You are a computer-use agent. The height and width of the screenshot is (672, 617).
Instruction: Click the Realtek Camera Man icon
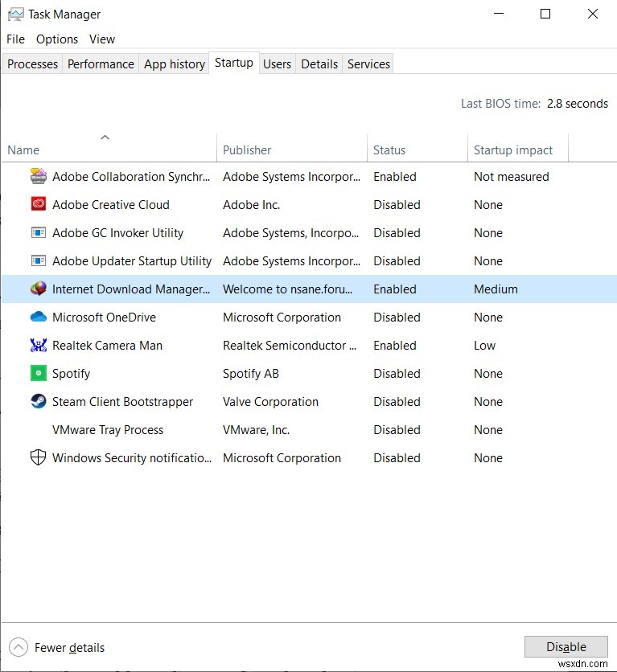tap(38, 345)
